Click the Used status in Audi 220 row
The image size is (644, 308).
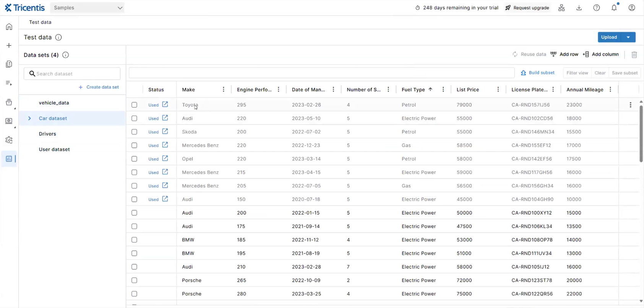click(x=153, y=119)
